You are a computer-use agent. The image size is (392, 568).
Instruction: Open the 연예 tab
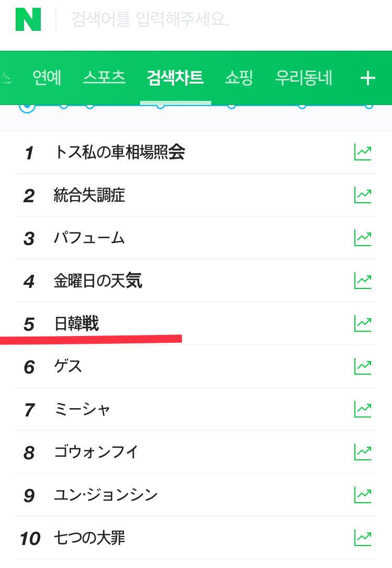47,78
